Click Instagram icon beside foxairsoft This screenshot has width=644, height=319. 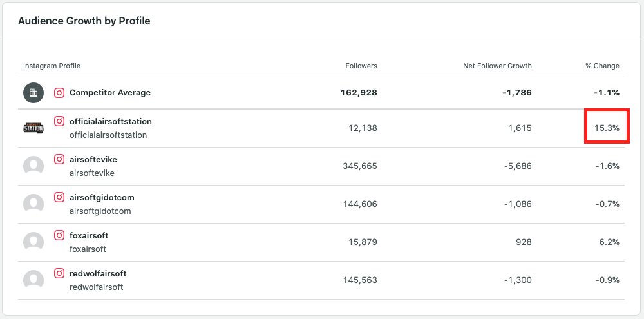(59, 235)
